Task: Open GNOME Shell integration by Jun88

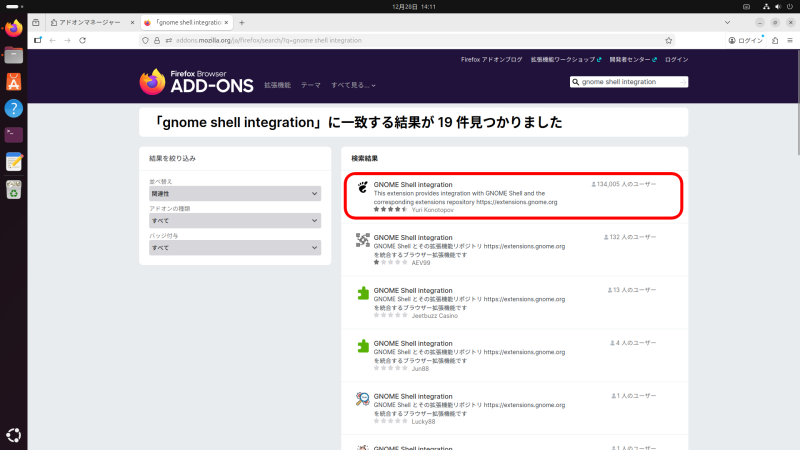Action: (413, 343)
